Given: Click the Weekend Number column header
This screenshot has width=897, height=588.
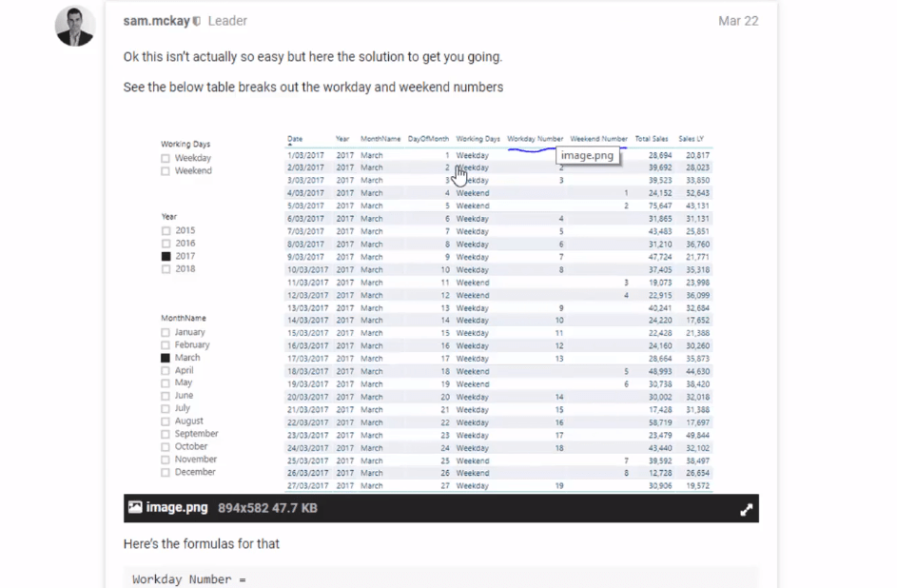Looking at the screenshot, I should tap(598, 139).
